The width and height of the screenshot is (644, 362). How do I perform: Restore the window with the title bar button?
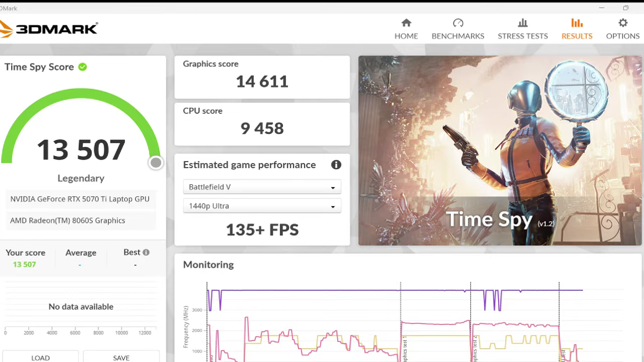(x=626, y=8)
